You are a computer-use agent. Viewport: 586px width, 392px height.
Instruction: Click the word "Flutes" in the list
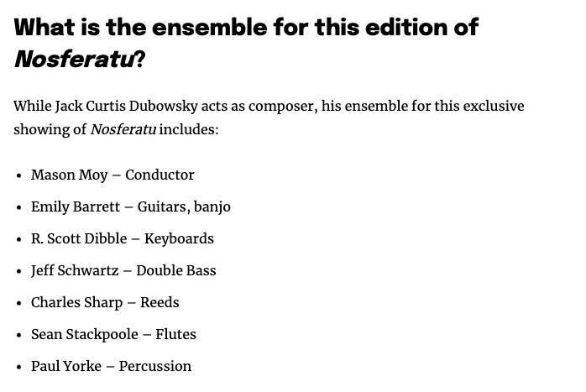[x=175, y=334]
